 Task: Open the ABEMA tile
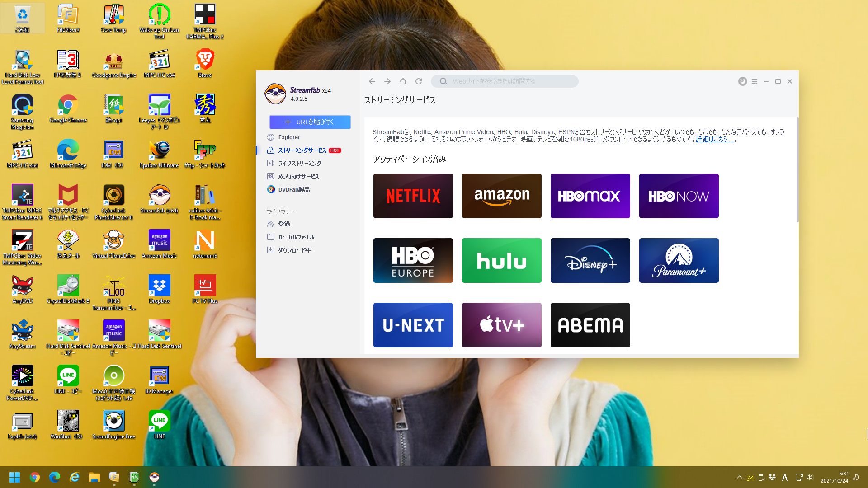pos(590,325)
